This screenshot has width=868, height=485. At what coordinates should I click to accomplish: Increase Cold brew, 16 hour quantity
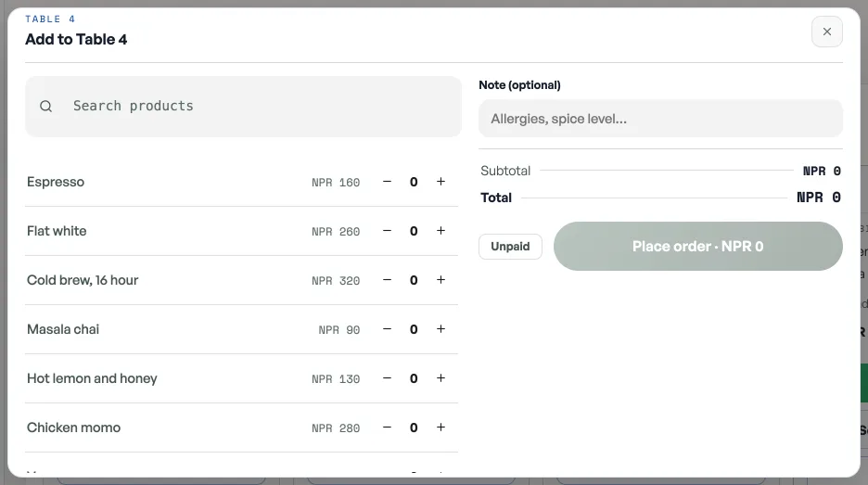[440, 280]
